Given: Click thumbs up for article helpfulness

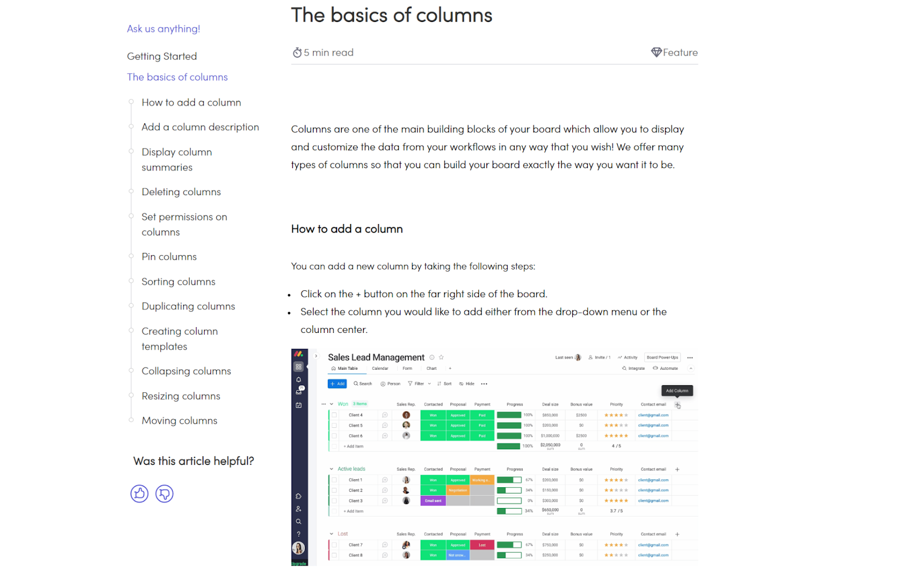Looking at the screenshot, I should [139, 494].
